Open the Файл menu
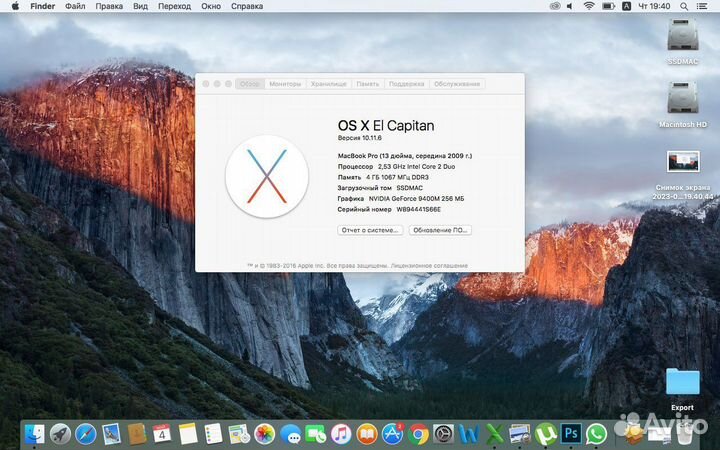Viewport: 720px width, 450px height. click(75, 6)
